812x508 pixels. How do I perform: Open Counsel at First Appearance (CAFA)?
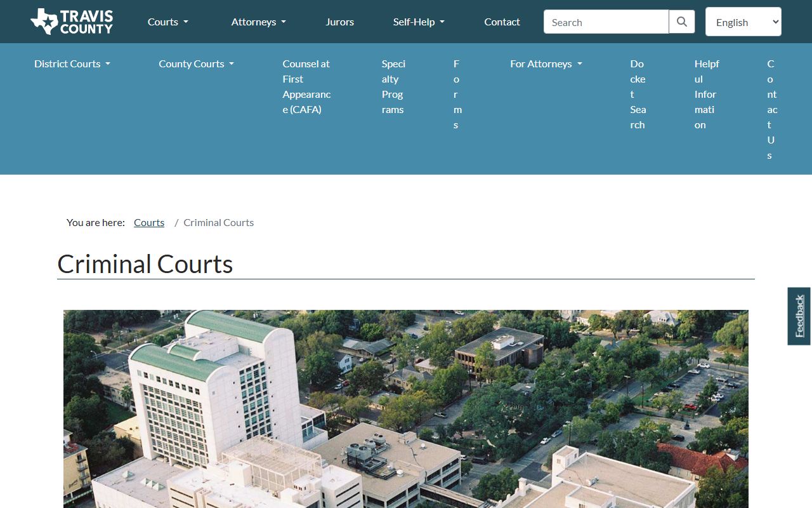[307, 86]
